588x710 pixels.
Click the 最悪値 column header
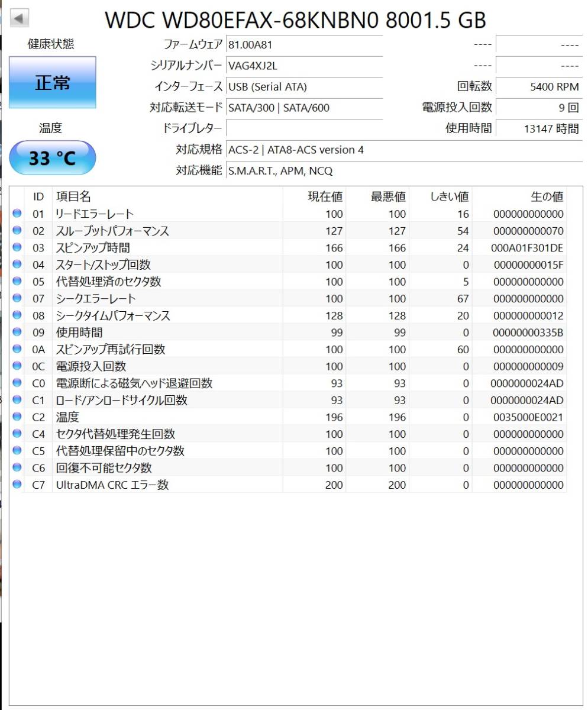point(377,196)
